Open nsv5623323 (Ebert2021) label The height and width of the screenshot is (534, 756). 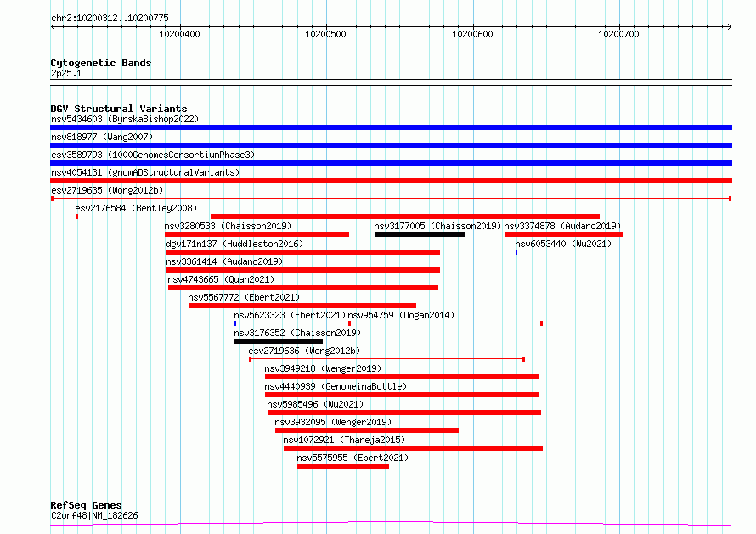point(290,315)
